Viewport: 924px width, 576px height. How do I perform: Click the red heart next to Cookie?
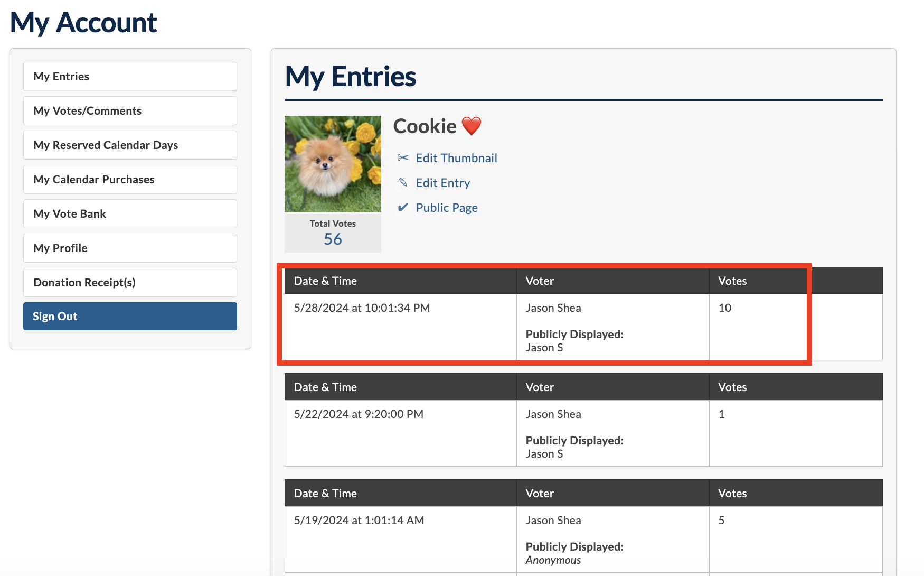pyautogui.click(x=472, y=126)
